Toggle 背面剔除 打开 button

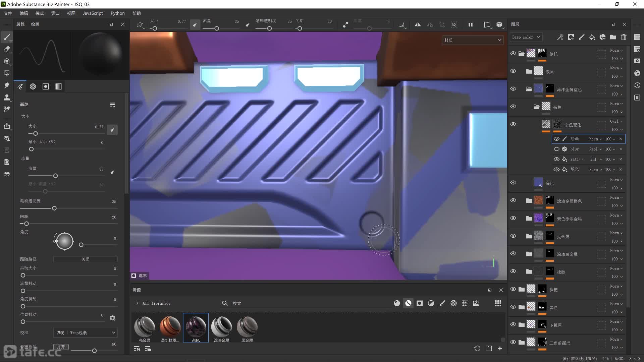(x=61, y=347)
